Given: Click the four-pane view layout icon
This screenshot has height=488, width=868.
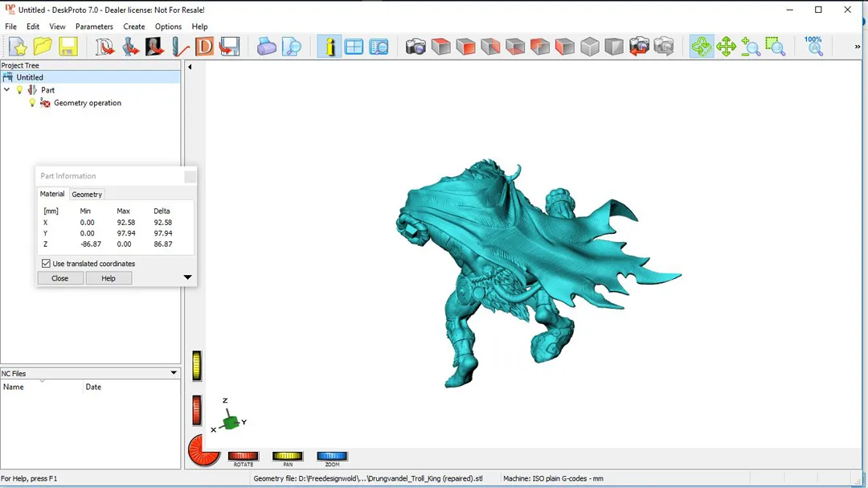Looking at the screenshot, I should [x=354, y=47].
